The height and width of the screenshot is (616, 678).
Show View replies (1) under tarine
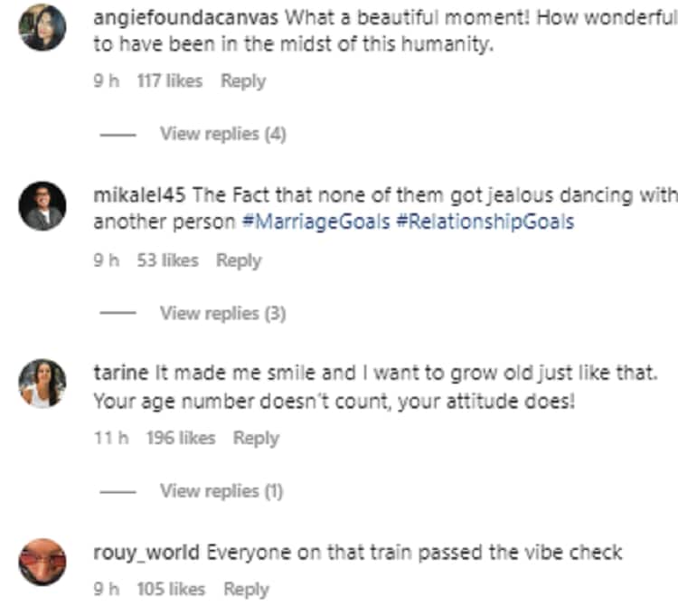[x=221, y=490]
